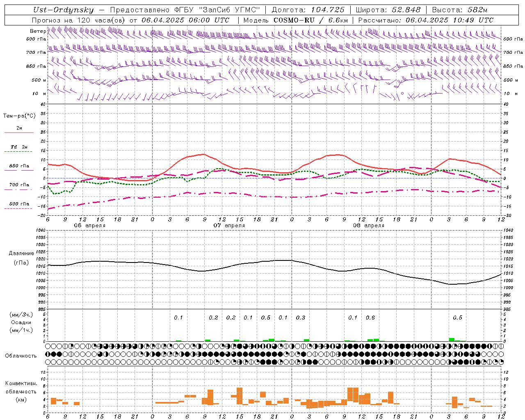Click the Конвективн. label of convective panel

coord(21,383)
